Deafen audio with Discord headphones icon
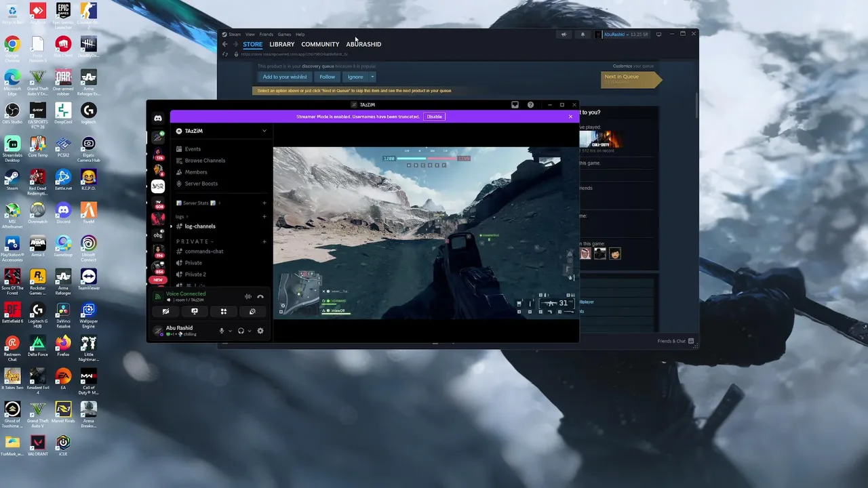This screenshot has height=488, width=868. [241, 331]
